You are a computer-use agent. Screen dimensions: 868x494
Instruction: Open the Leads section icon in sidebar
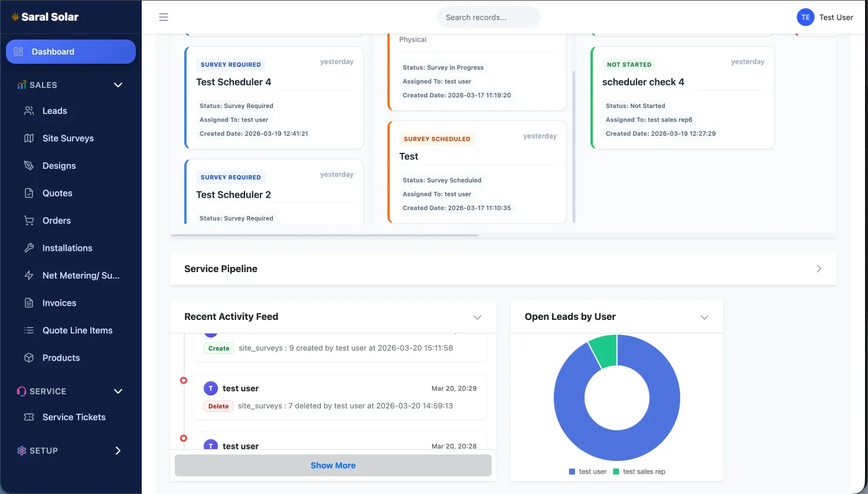[x=30, y=110]
